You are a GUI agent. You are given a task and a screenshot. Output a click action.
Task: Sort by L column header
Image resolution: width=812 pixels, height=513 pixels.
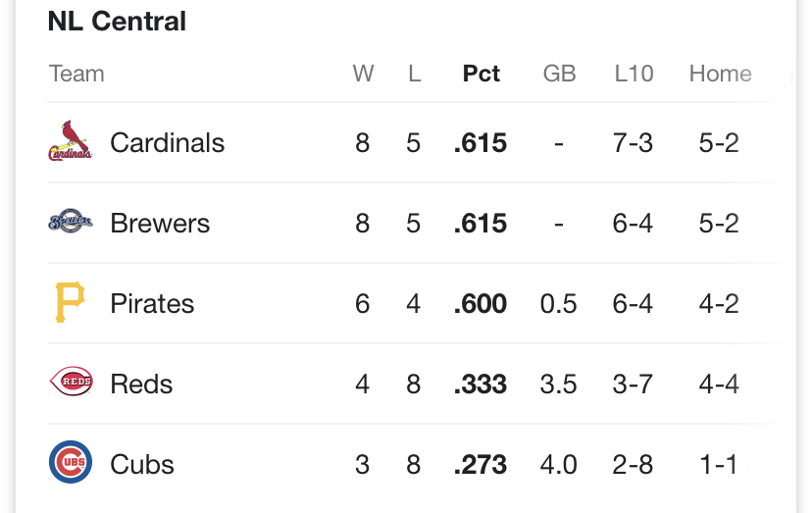(414, 74)
